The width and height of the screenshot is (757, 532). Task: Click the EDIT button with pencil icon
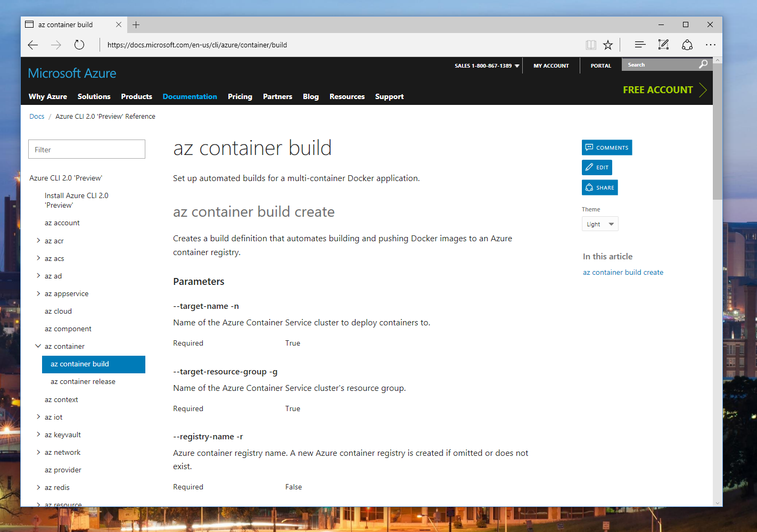pyautogui.click(x=597, y=167)
